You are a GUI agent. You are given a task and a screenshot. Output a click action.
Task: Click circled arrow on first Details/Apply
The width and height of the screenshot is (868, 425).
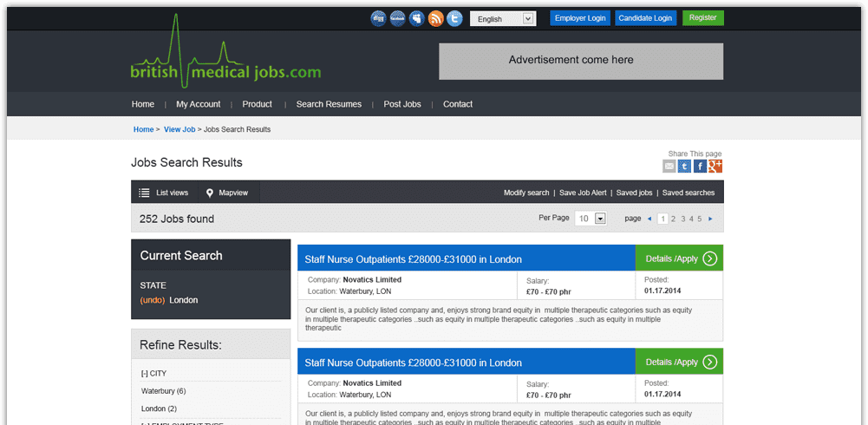pos(709,258)
